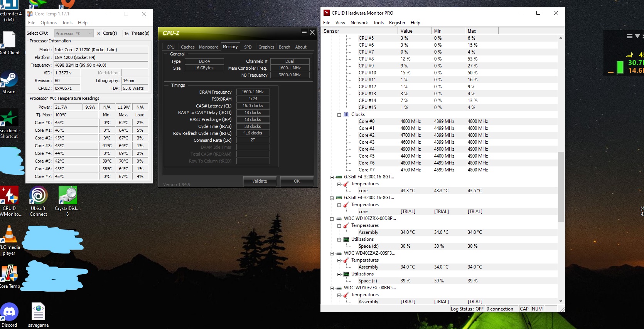Collapse Utilizations under WDC WD10EZRX
Screen dimensions: 644x329
tap(339, 240)
